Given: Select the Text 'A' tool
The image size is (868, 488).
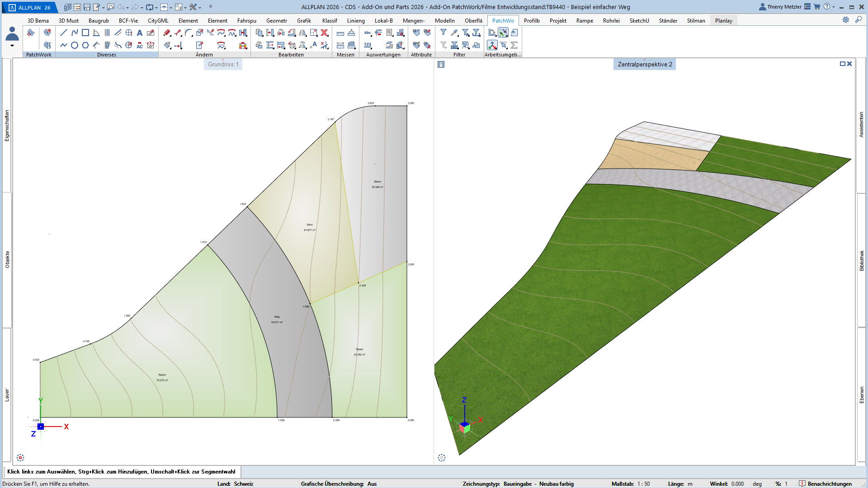Looking at the screenshot, I should coord(140,33).
